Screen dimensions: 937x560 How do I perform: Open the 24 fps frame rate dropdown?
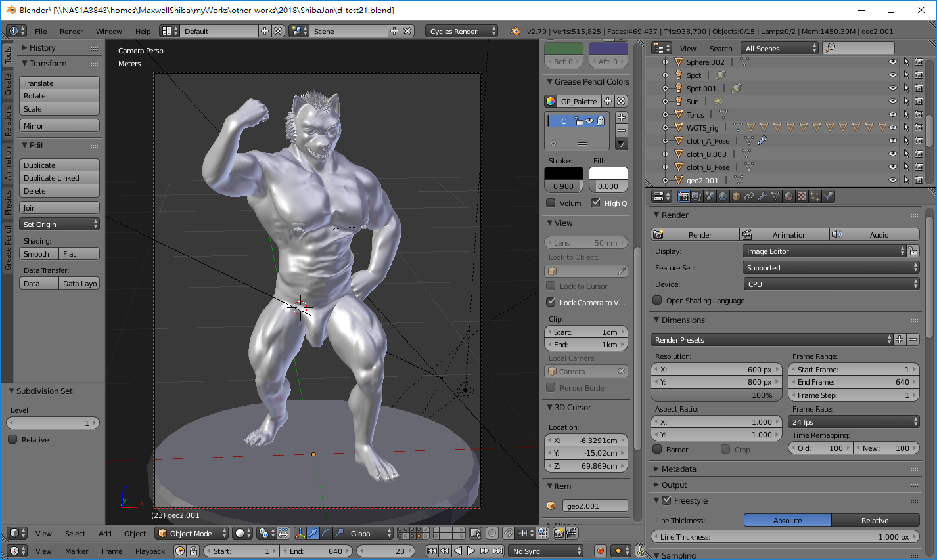(x=854, y=422)
